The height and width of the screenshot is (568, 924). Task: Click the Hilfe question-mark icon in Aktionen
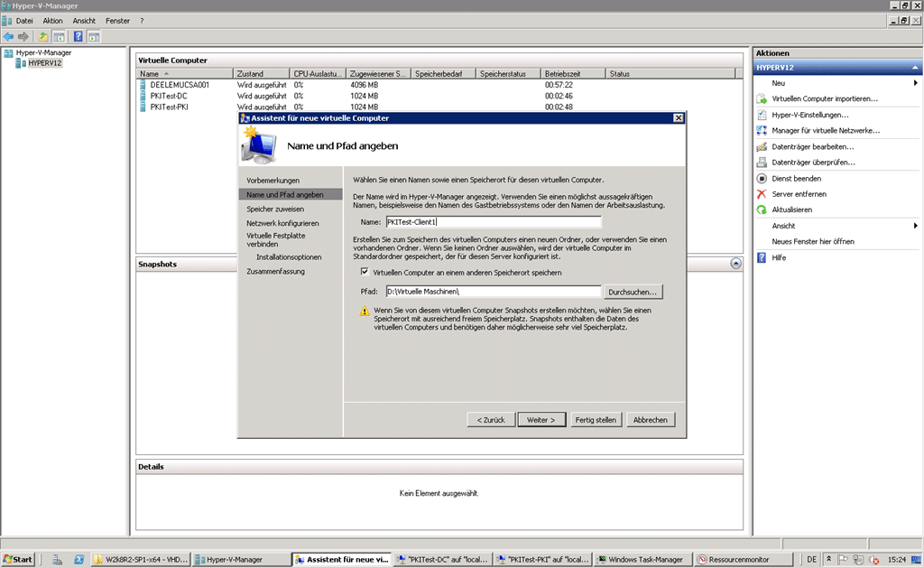[x=762, y=257]
